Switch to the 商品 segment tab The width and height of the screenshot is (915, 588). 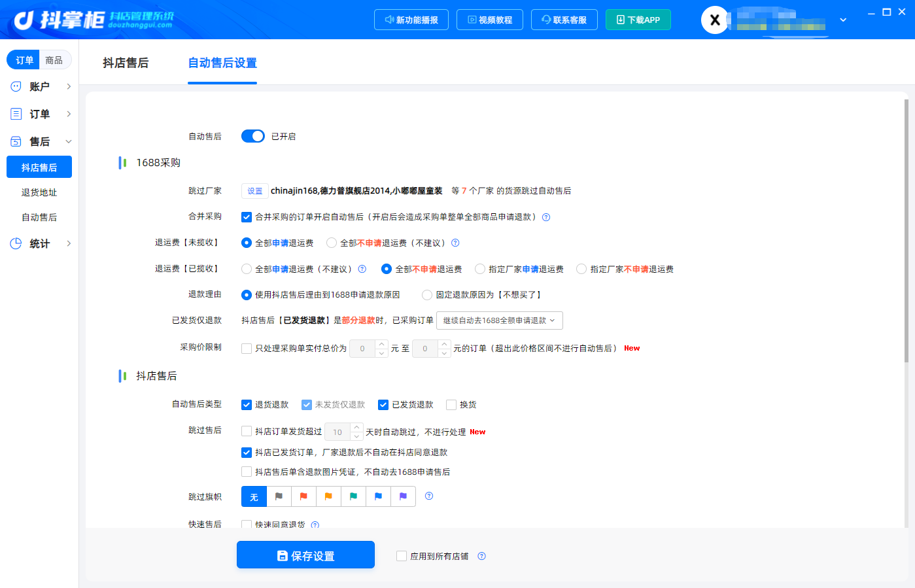pos(54,60)
